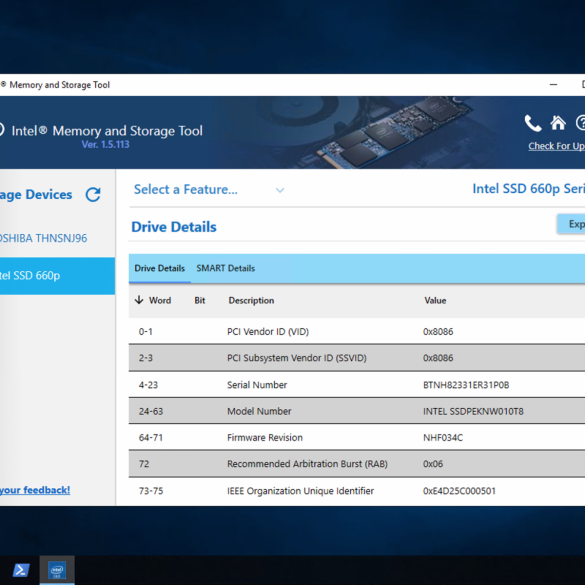Select the Intel SSD 660p drive
The width and height of the screenshot is (585, 585).
[x=57, y=276]
